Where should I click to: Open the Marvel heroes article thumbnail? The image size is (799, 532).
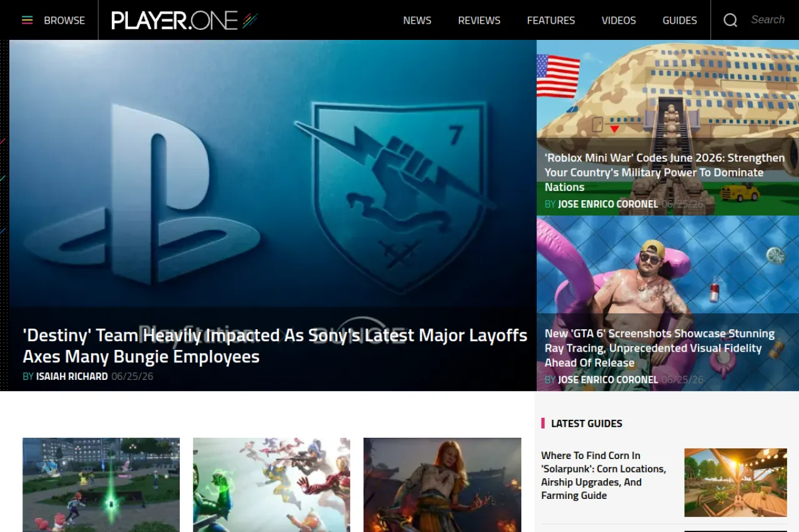click(272, 485)
